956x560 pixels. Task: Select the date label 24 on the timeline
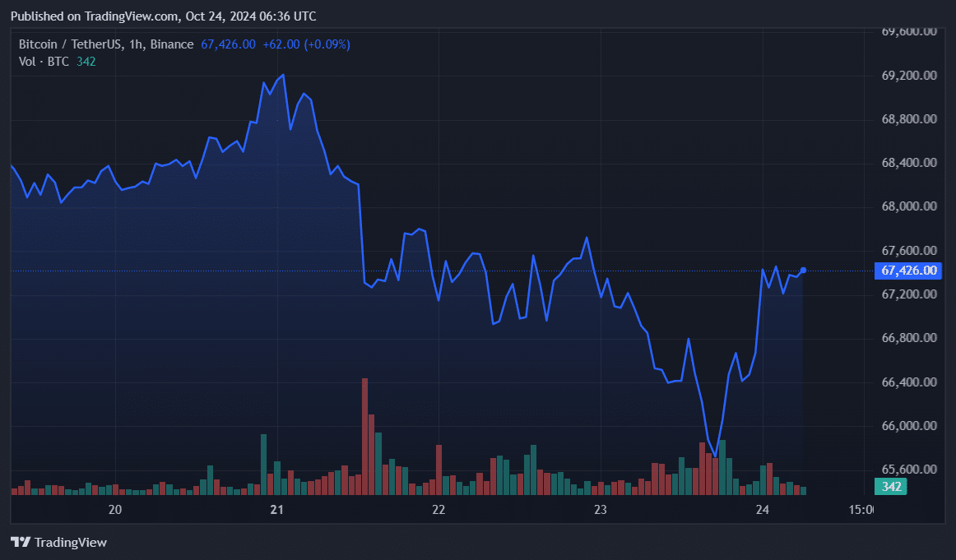point(761,510)
